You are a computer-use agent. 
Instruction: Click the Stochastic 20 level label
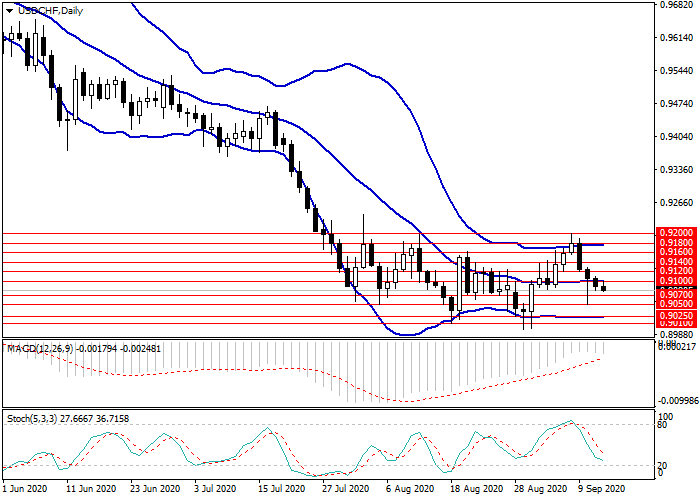[x=663, y=466]
